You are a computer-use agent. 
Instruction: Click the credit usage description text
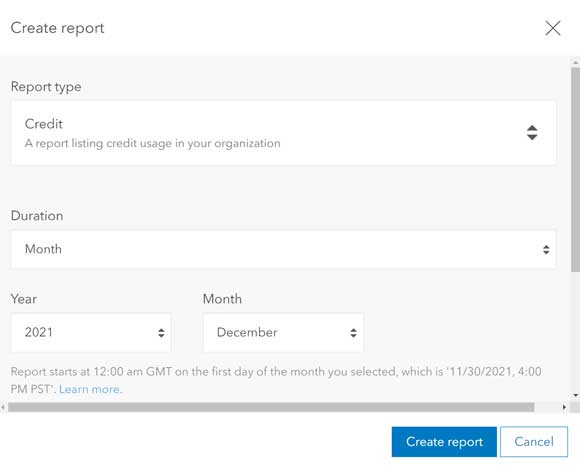point(152,144)
